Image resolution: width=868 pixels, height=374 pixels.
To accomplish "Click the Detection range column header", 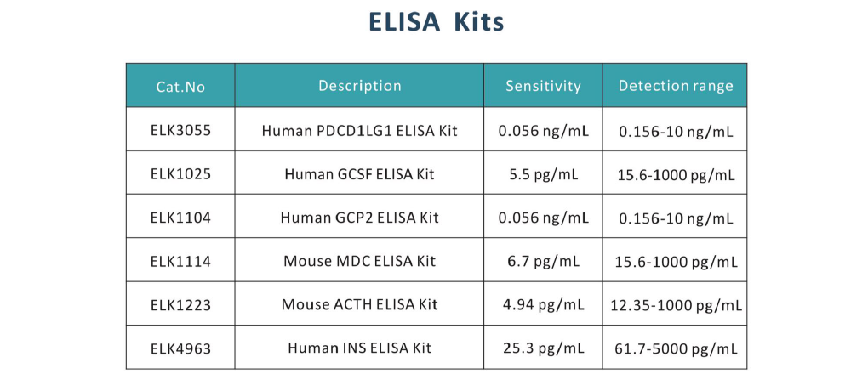I will [676, 86].
